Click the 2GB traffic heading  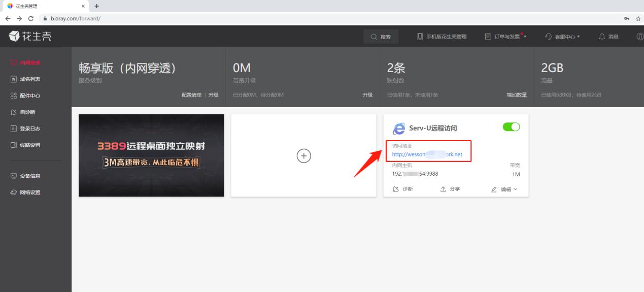click(x=553, y=69)
